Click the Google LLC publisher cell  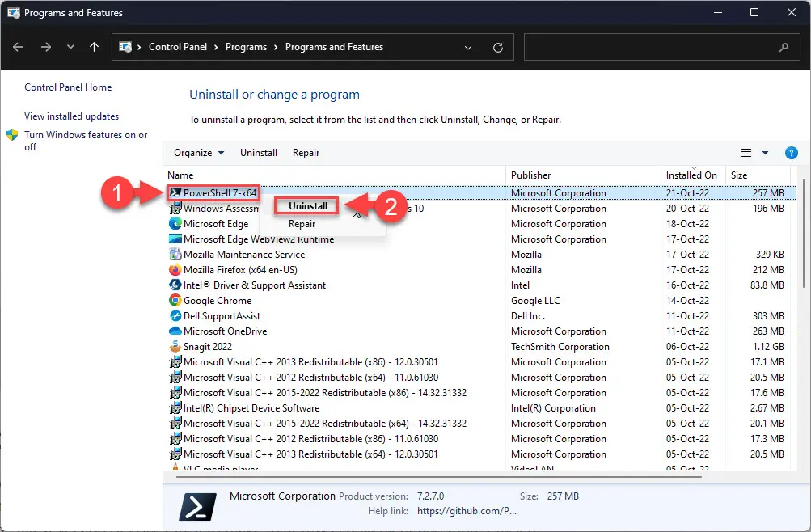click(535, 301)
